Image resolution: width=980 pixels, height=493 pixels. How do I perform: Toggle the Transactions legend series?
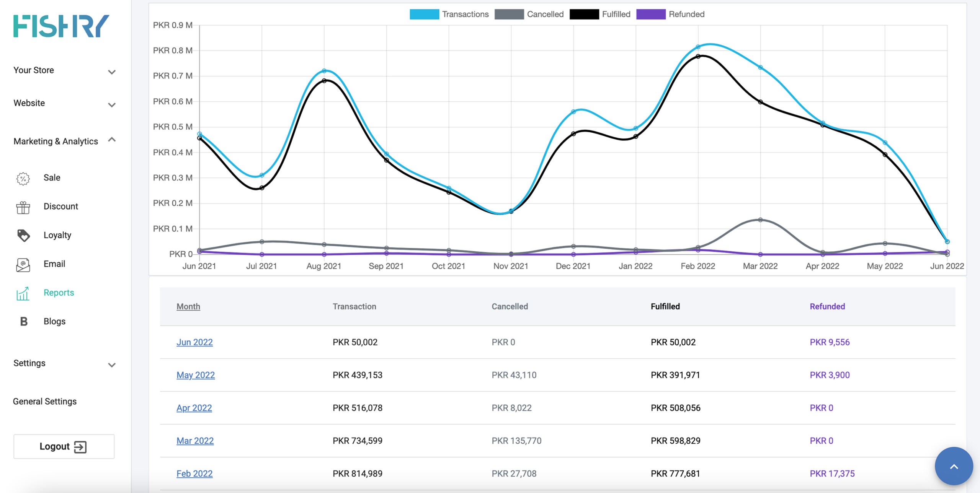pyautogui.click(x=449, y=15)
